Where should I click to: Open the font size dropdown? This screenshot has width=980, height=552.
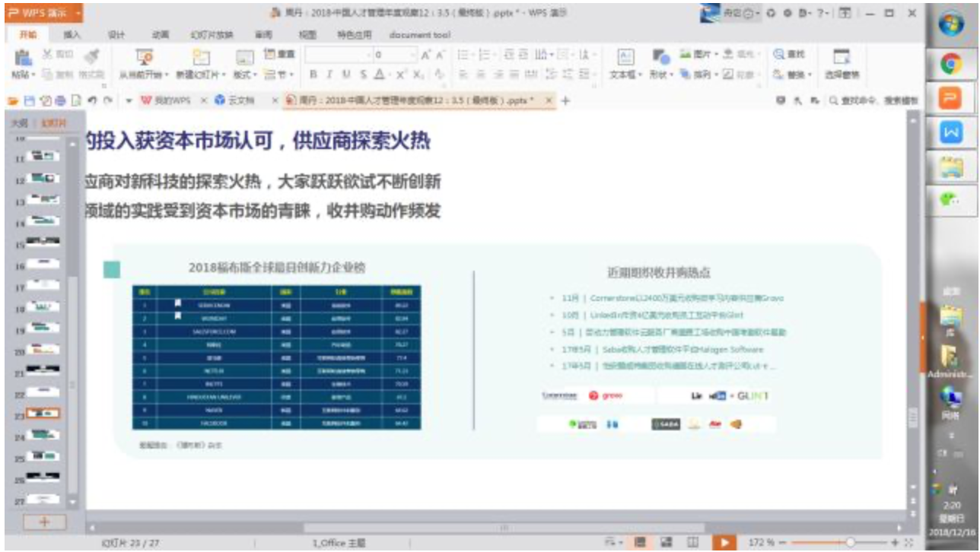413,56
